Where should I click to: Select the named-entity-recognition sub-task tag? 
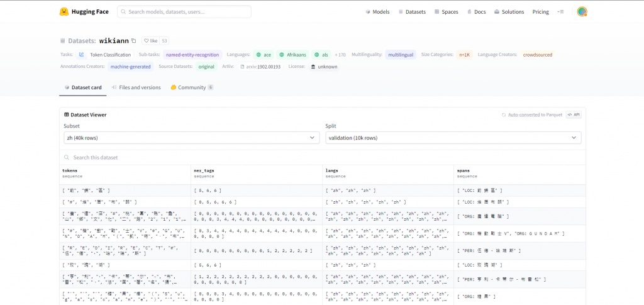[192, 55]
